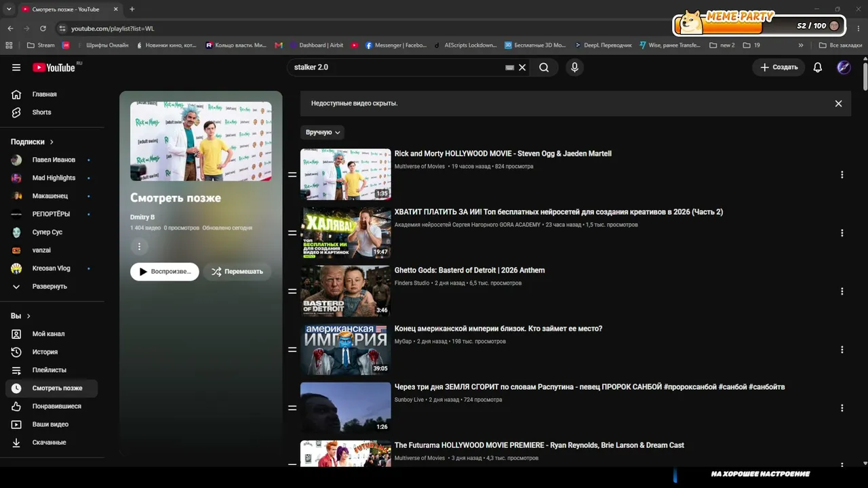The width and height of the screenshot is (868, 488).
Task: Click the Sunboy Live channel name
Action: (x=409, y=400)
